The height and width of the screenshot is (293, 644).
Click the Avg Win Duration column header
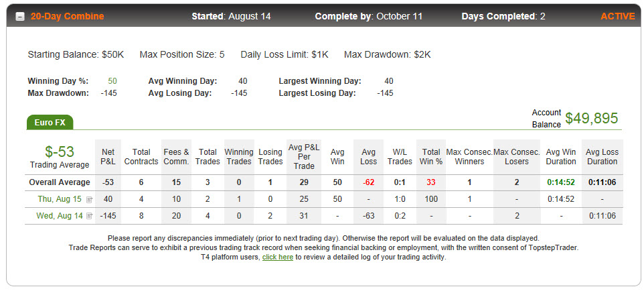pos(560,157)
